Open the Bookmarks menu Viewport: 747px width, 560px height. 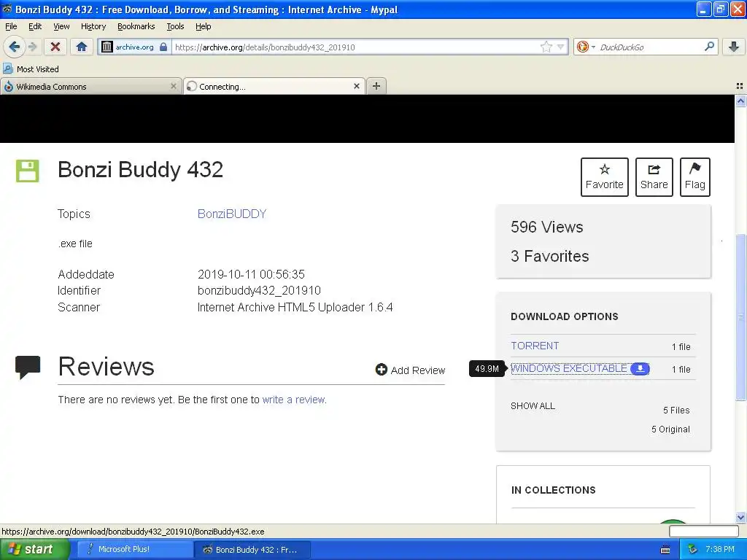136,26
